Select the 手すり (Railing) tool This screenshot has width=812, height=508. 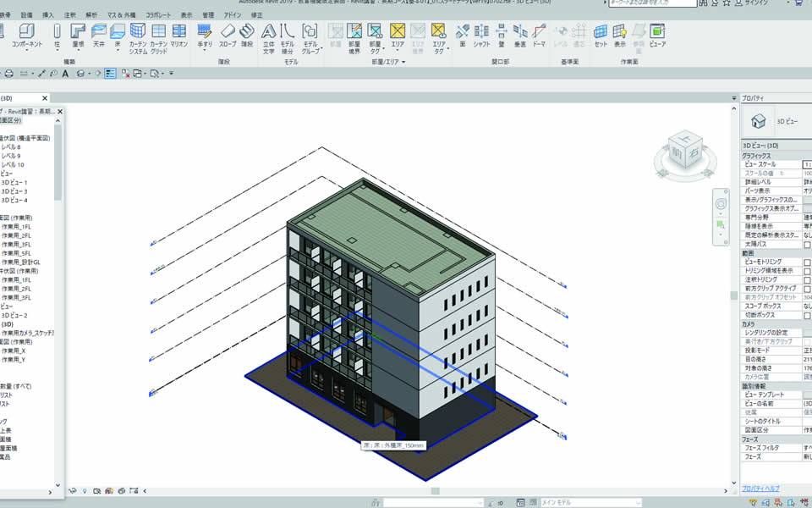[205, 36]
